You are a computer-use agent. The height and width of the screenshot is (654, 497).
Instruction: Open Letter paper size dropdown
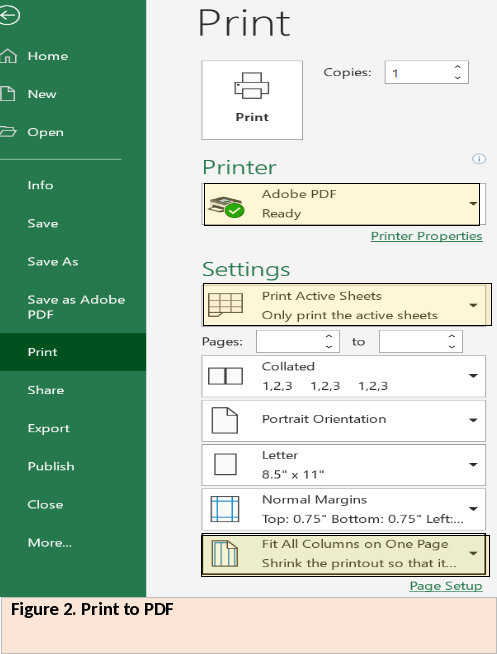473,465
